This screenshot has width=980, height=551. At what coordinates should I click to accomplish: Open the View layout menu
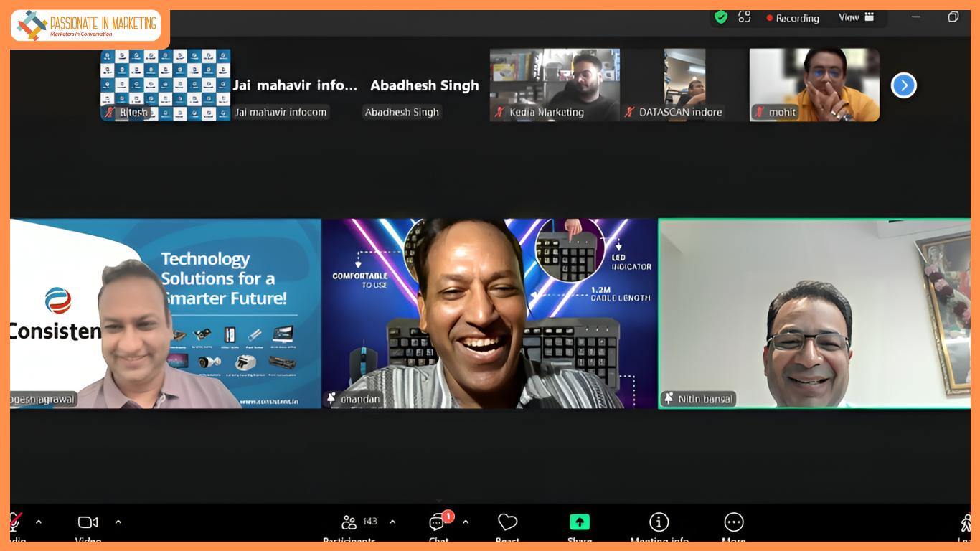tap(856, 17)
